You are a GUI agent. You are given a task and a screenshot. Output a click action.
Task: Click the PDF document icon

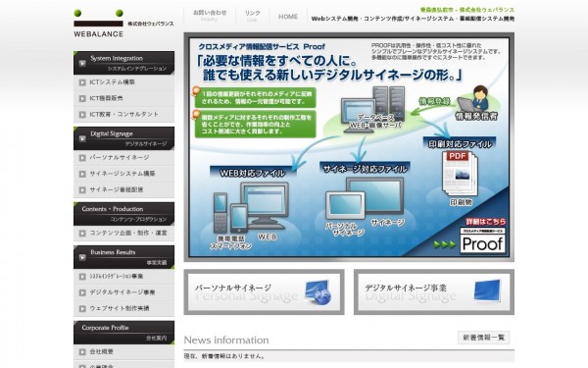[x=461, y=173]
